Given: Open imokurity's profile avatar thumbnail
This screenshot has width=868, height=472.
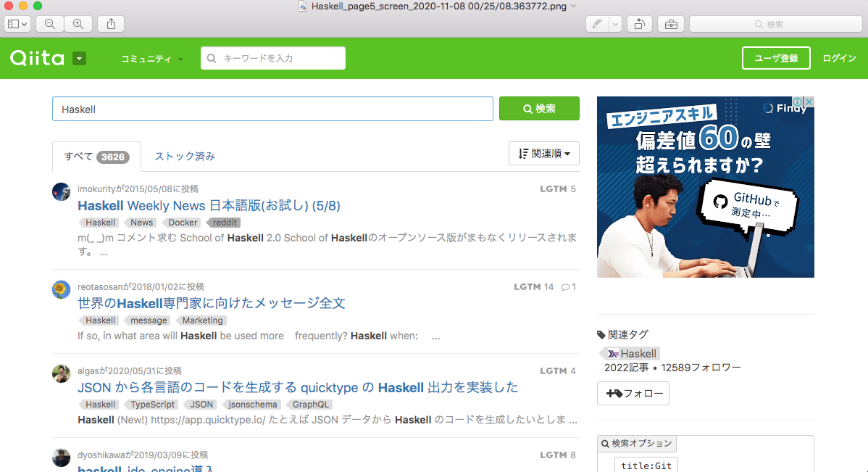Looking at the screenshot, I should [61, 191].
